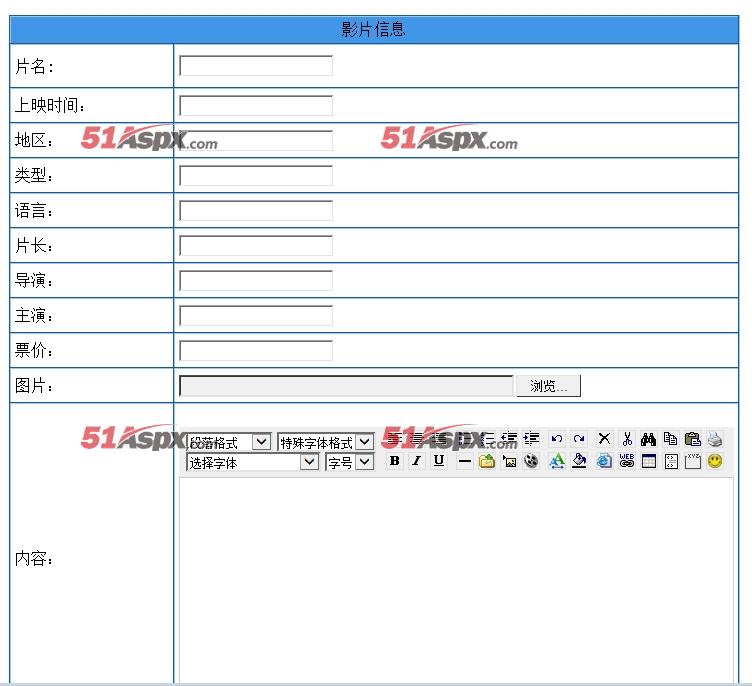Apply underline formatting
The height and width of the screenshot is (686, 752).
tap(438, 461)
